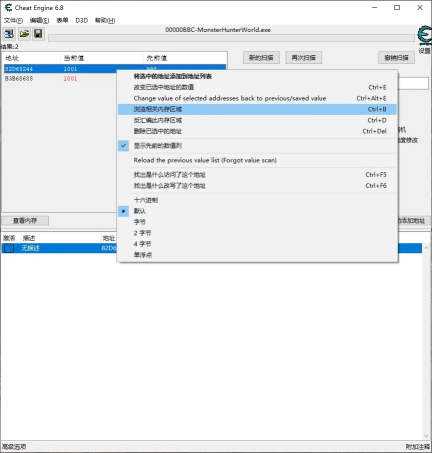
Task: Select address row B3B68688 in results
Action: click(x=60, y=79)
